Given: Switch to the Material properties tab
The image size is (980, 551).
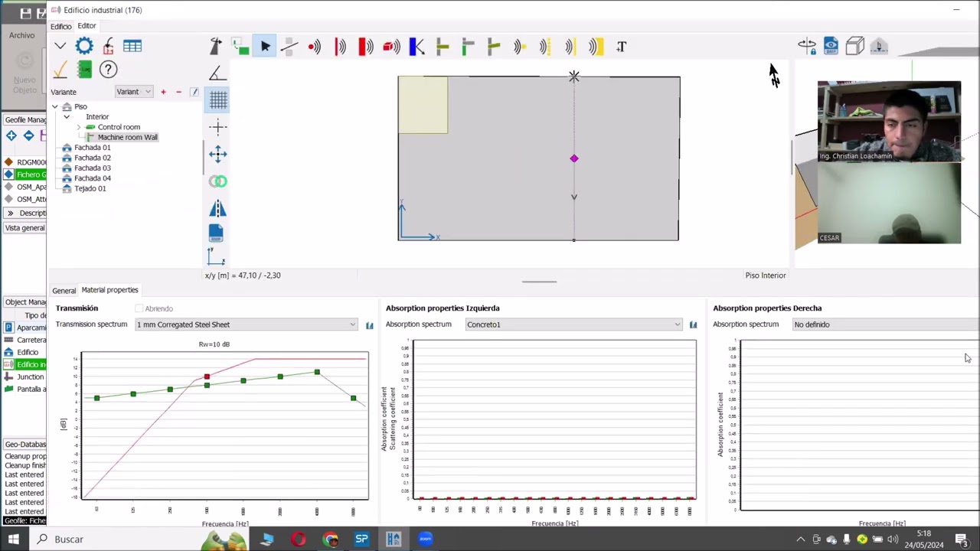Looking at the screenshot, I should click(109, 290).
